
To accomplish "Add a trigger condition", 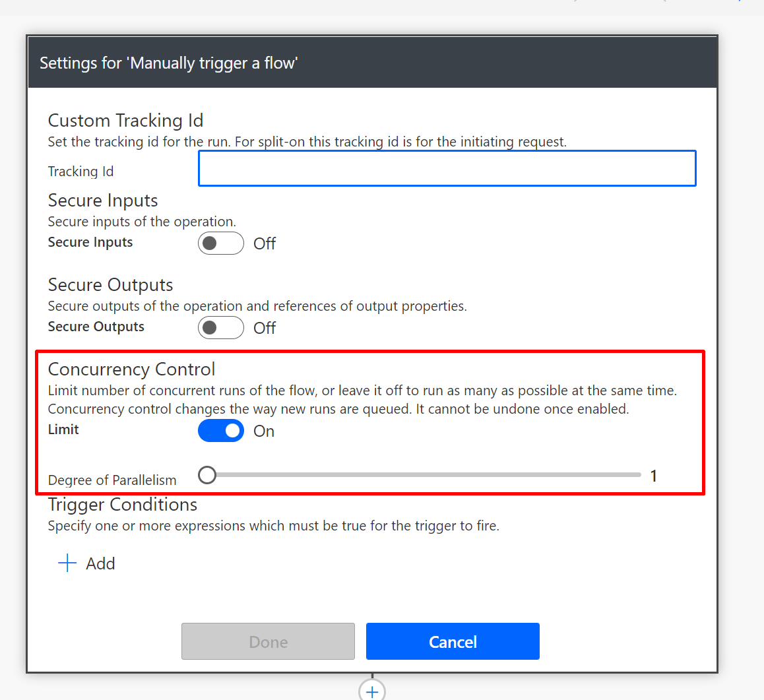I will (x=86, y=563).
